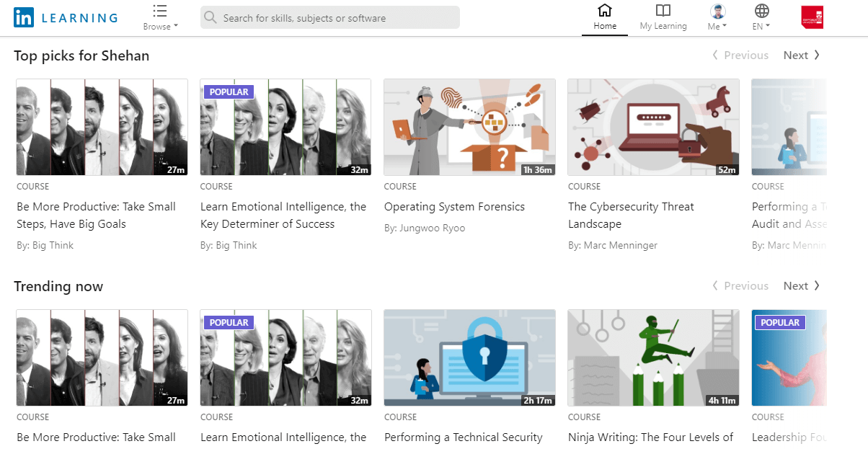Open partially visible Performing a Technical Audit thumbnail
This screenshot has height=449, width=868.
789,128
